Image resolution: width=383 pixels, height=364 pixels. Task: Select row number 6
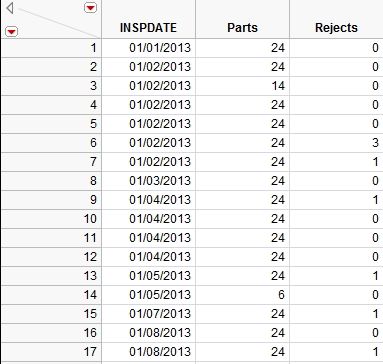[51, 143]
